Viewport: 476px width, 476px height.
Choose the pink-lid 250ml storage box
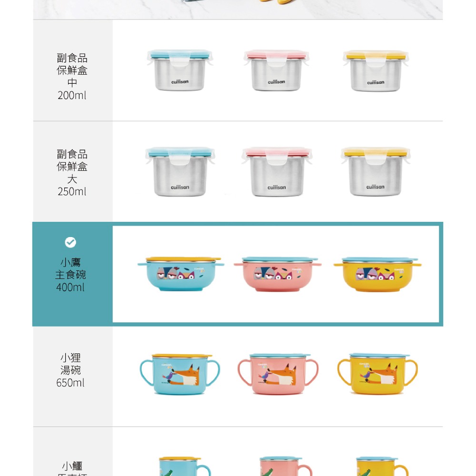click(x=277, y=172)
